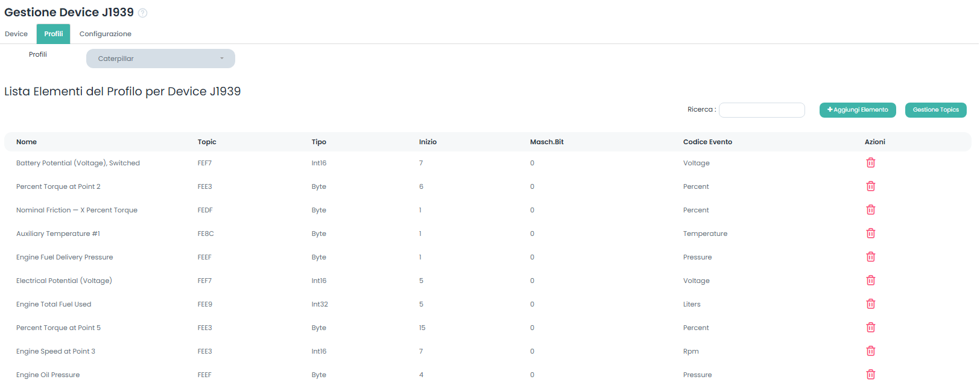Viewport: 980px width, 388px height.
Task: Remove the Nominal Friction – X Percent Torque row
Action: [x=870, y=210]
